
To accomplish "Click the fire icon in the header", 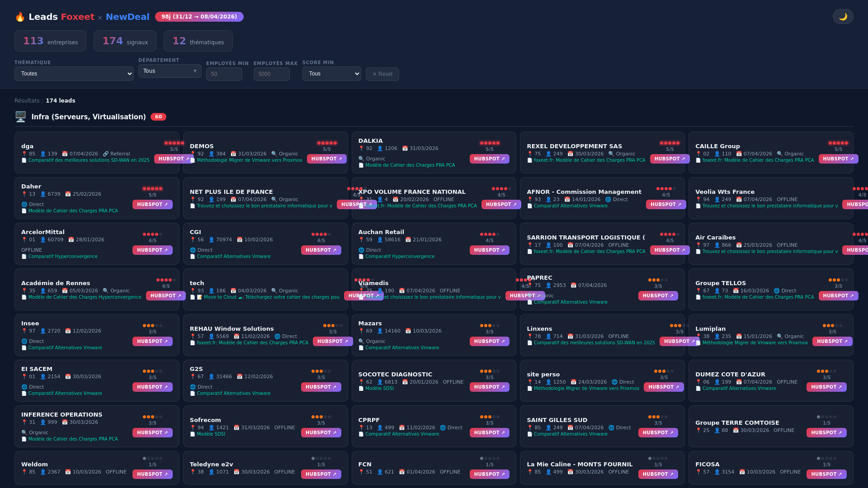I will click(x=20, y=17).
